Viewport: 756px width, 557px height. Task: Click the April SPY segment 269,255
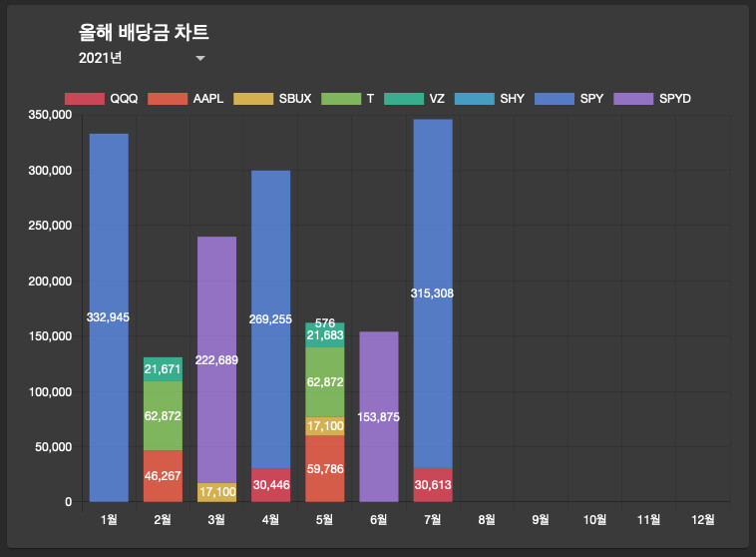point(271,319)
